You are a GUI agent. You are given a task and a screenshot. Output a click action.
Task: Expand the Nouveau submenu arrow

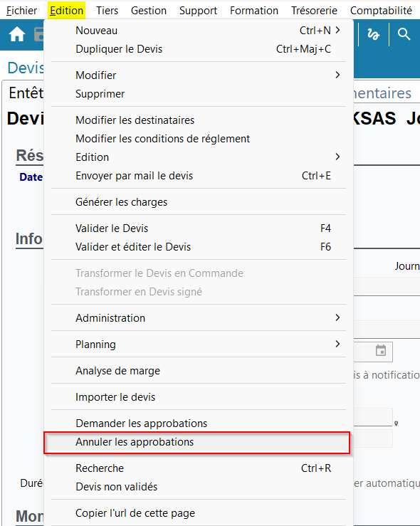click(x=338, y=30)
